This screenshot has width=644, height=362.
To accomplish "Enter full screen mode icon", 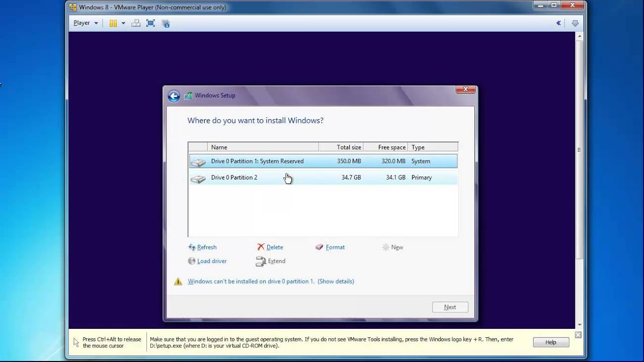I will tap(150, 23).
